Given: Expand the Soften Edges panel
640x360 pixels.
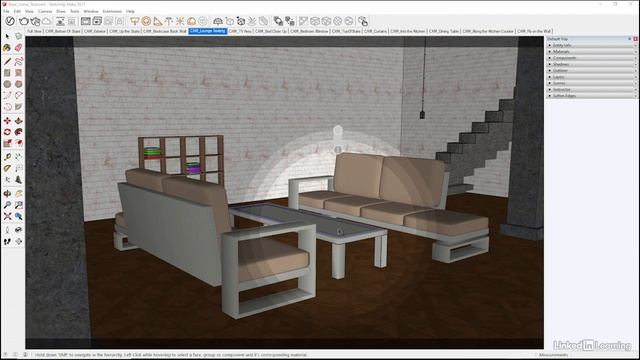Looking at the screenshot, I should click(591, 96).
